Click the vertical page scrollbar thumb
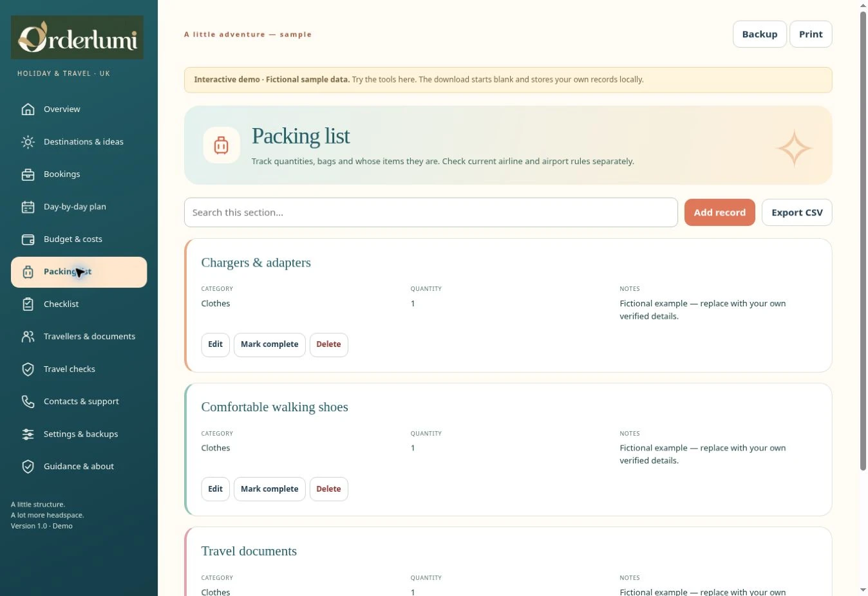The image size is (868, 596). coord(863,241)
